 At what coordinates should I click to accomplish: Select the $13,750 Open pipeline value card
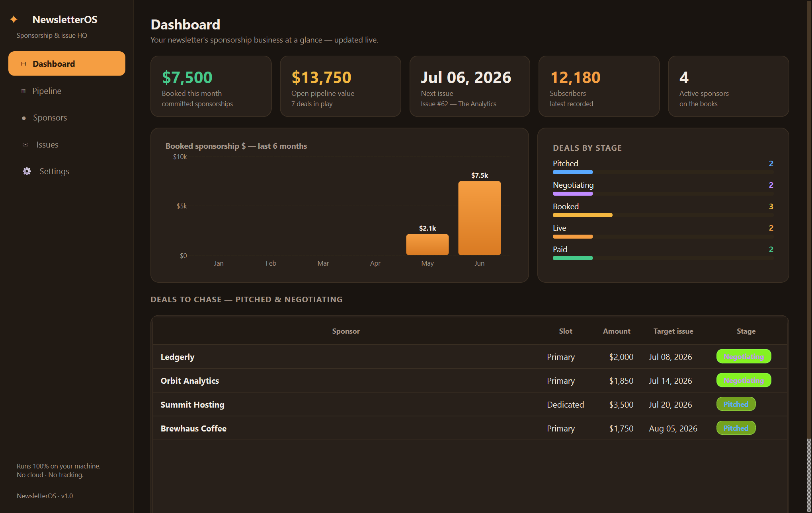pos(340,86)
